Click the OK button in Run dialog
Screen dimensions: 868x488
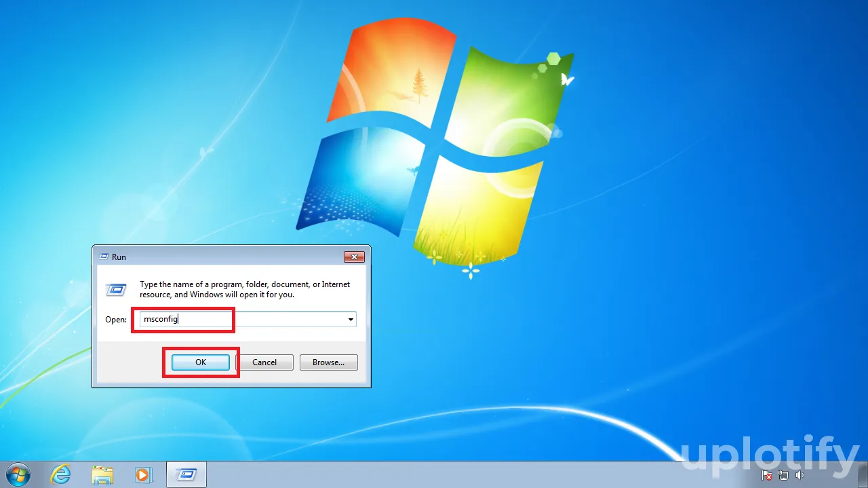[x=201, y=362]
